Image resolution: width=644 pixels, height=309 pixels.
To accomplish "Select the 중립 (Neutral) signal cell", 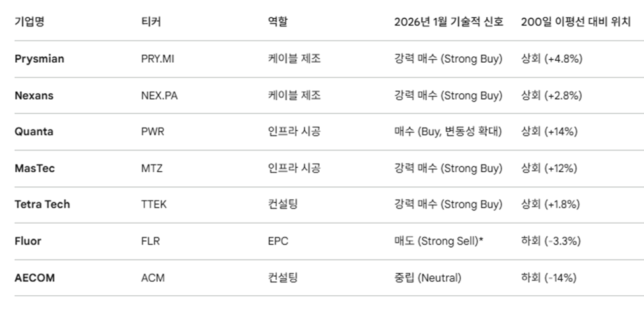I will 427,278.
